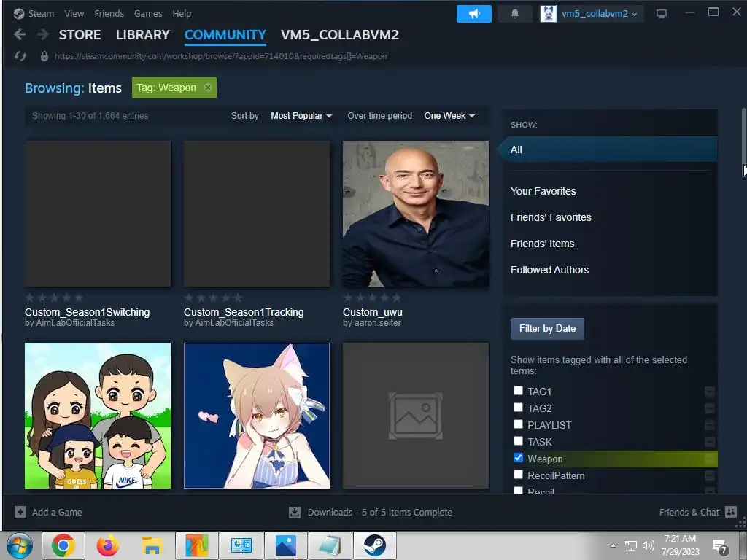Go back with the left arrow
This screenshot has height=560, width=747.
click(x=20, y=34)
